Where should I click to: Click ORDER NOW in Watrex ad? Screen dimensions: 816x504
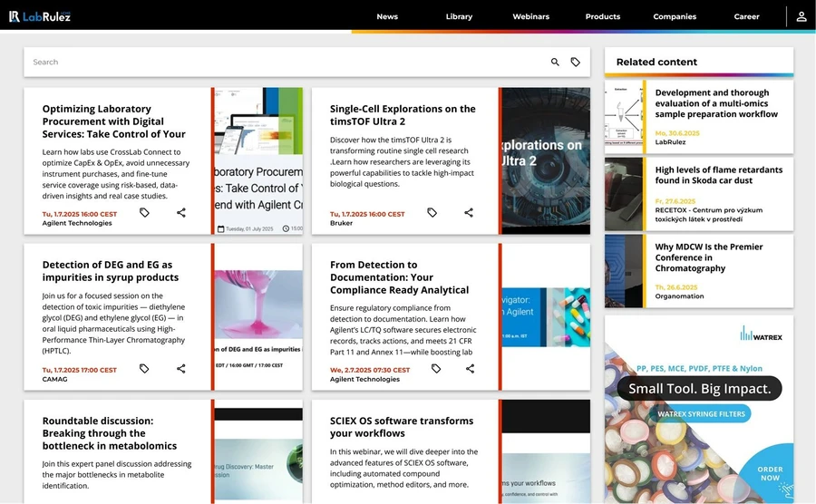[x=770, y=473]
